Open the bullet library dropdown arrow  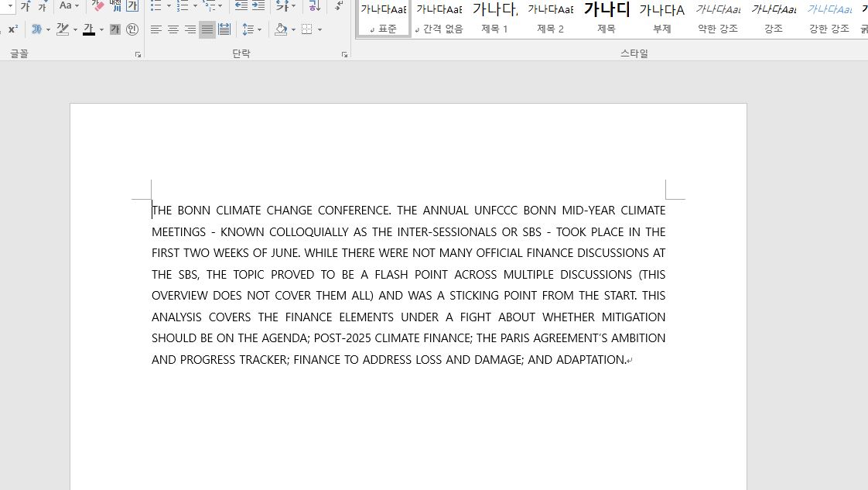(x=169, y=6)
